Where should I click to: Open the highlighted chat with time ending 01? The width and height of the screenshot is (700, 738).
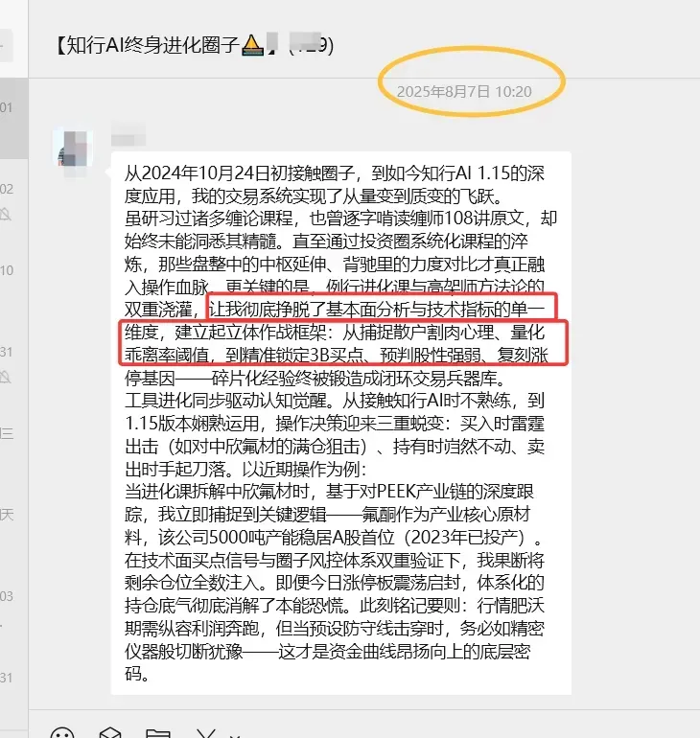point(14,119)
